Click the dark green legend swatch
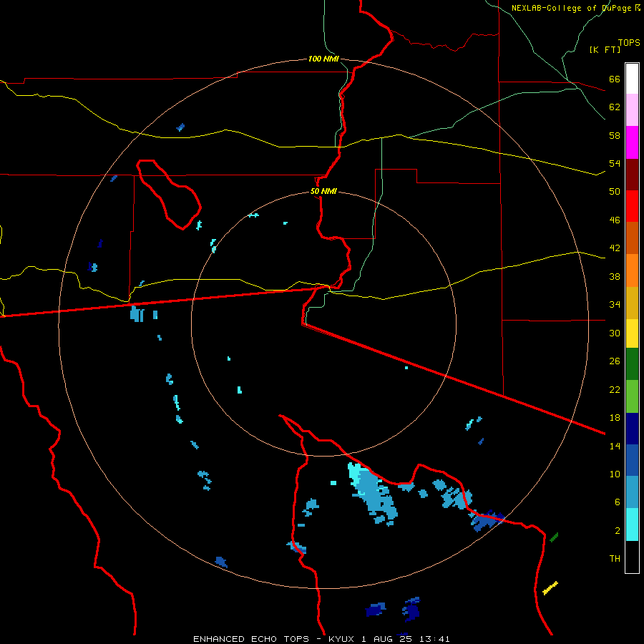The width and height of the screenshot is (644, 644). [x=632, y=364]
